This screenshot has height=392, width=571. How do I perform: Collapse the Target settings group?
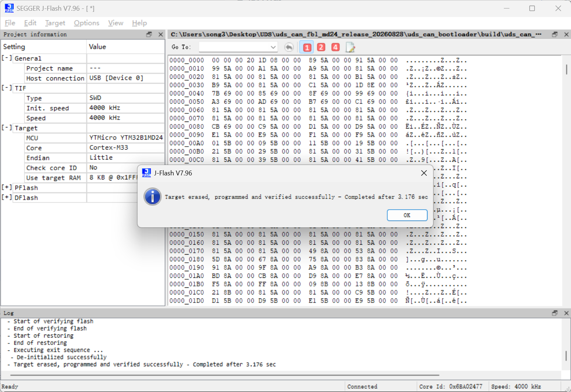pos(7,128)
